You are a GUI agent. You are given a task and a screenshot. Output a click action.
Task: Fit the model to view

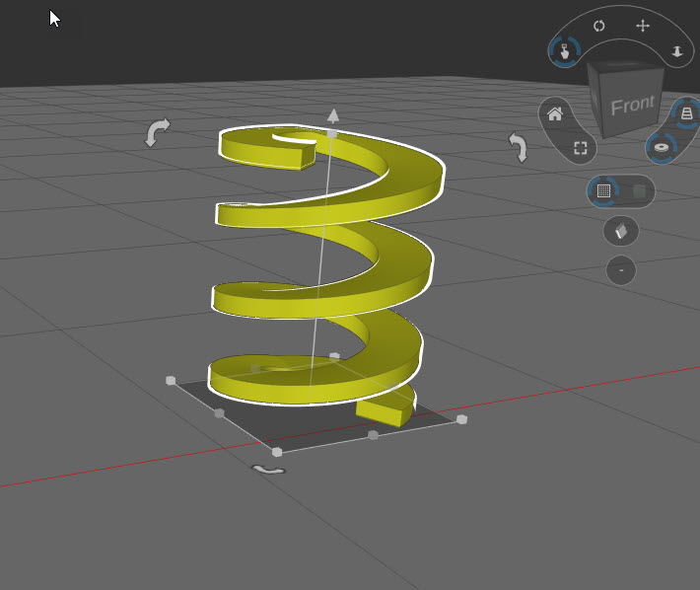(581, 148)
